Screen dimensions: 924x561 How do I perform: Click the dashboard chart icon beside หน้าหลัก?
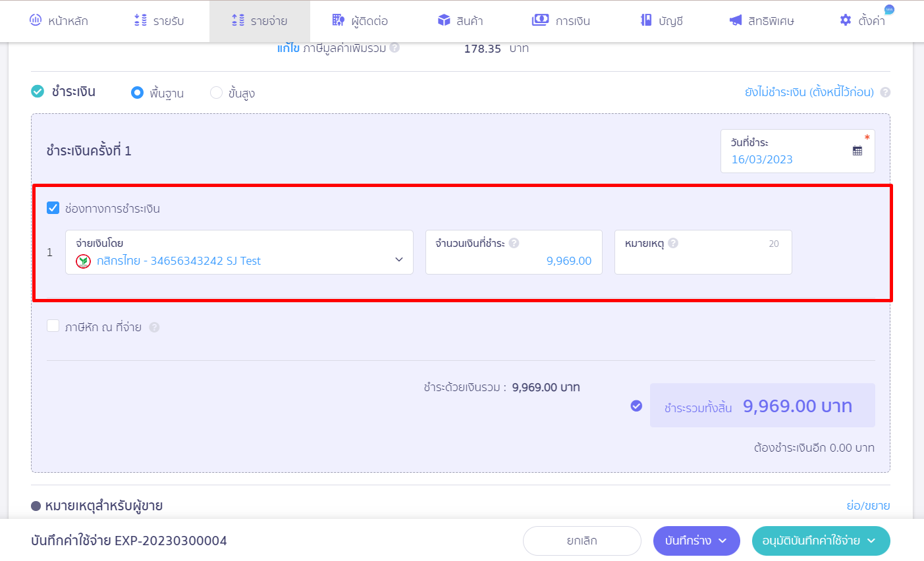pyautogui.click(x=36, y=20)
